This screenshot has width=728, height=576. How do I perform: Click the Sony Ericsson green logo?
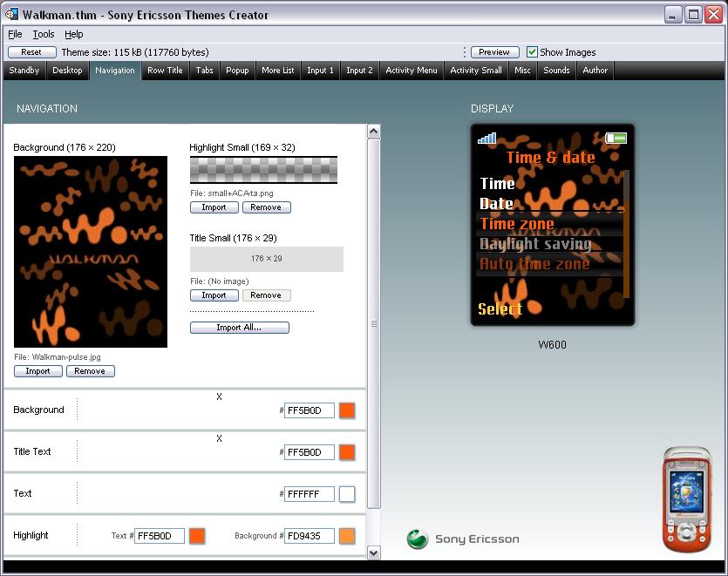click(417, 539)
